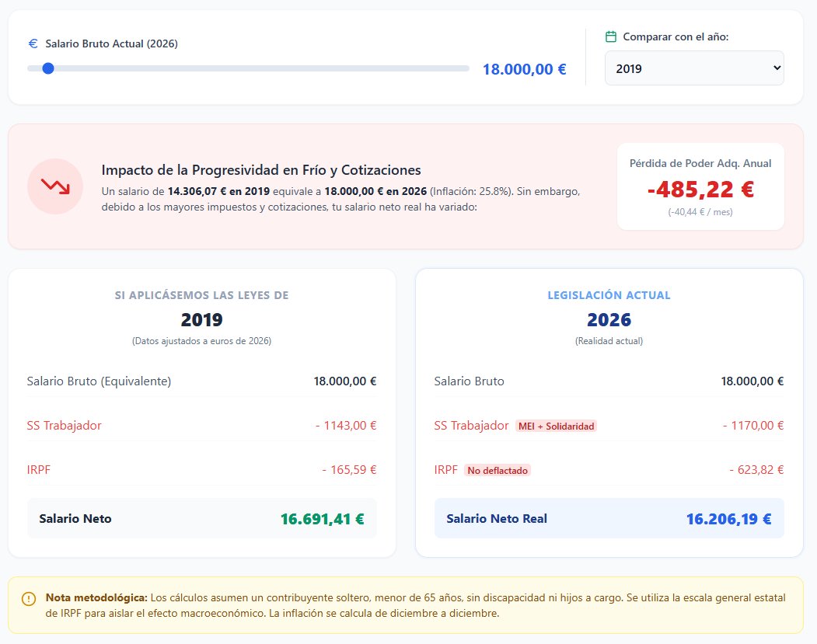Click the bold 14.306,07 € en 2019 text
The height and width of the screenshot is (644, 817).
click(x=218, y=191)
